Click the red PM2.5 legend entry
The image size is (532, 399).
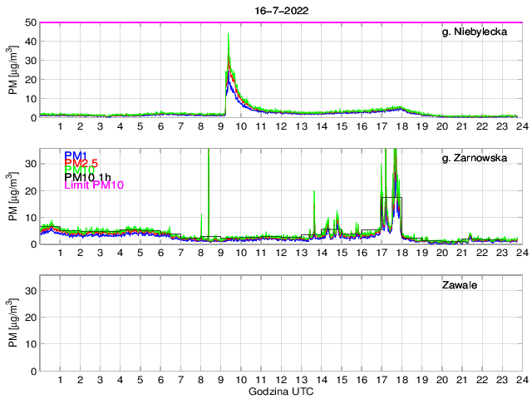tap(81, 164)
